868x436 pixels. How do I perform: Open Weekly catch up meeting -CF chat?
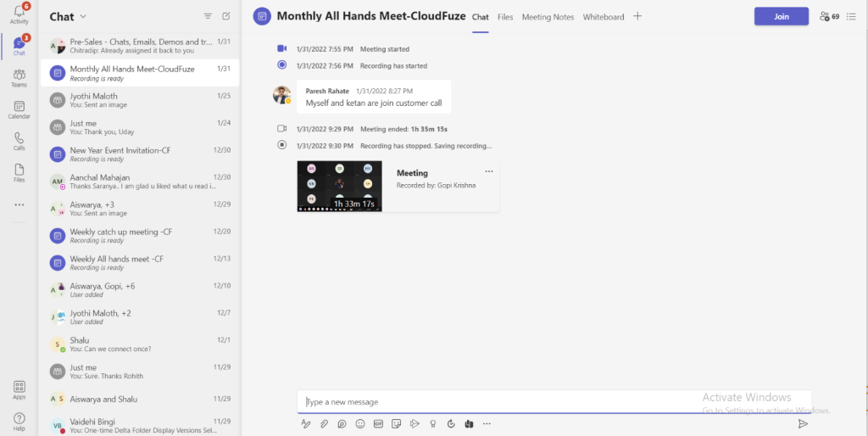[x=140, y=236]
